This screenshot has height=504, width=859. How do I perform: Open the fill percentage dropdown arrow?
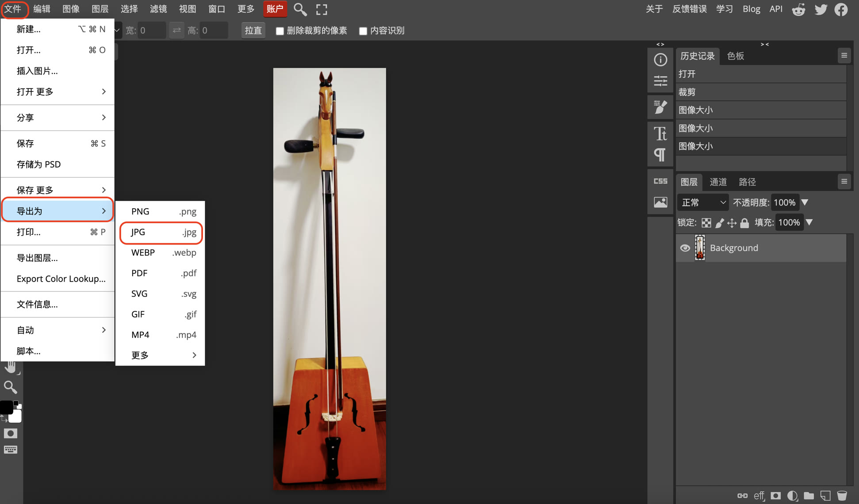pos(810,222)
